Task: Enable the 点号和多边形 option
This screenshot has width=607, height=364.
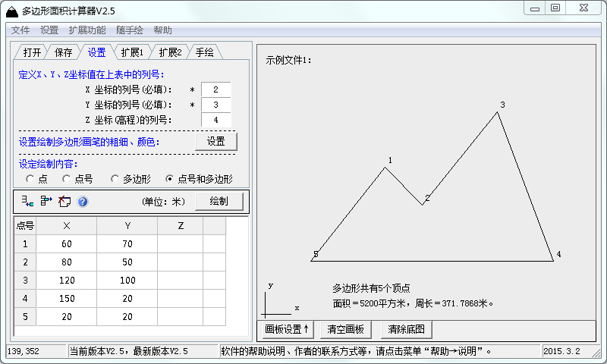Action: point(170,179)
